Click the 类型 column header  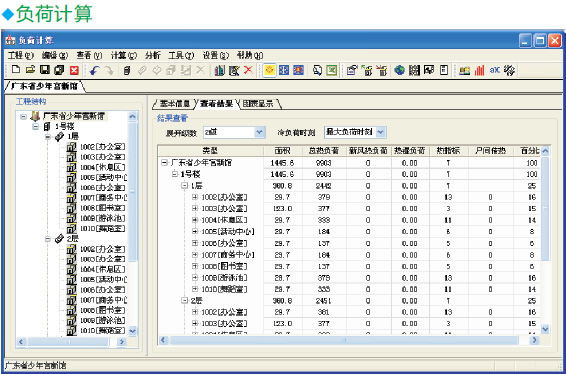(x=210, y=151)
